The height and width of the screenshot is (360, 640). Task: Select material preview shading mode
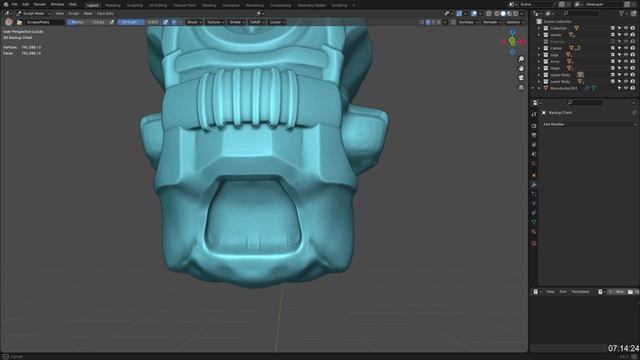pos(509,13)
